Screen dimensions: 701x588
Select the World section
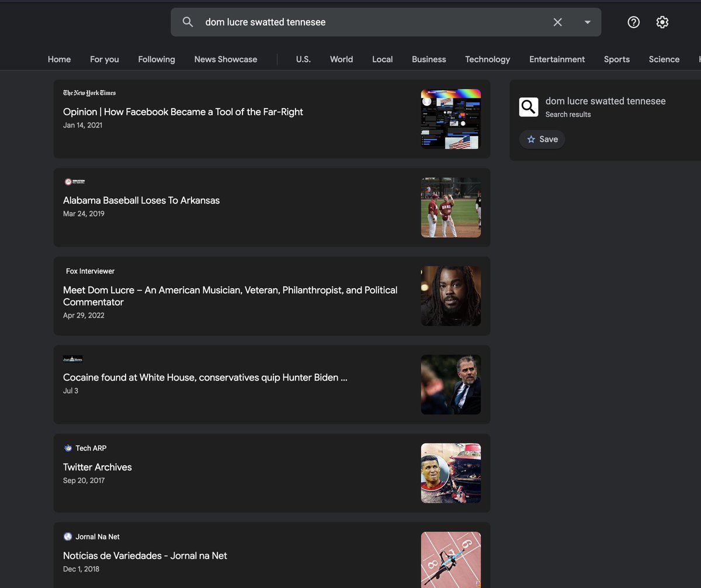[x=341, y=59]
